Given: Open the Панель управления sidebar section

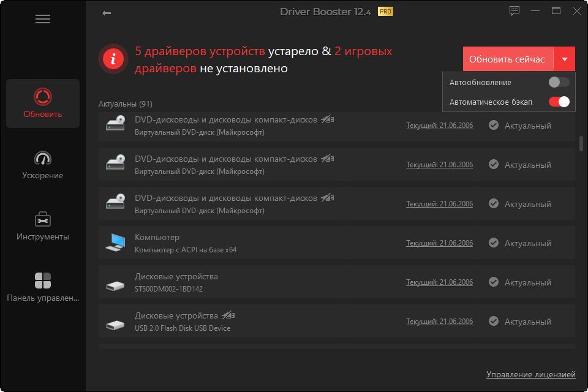Looking at the screenshot, I should tap(43, 287).
